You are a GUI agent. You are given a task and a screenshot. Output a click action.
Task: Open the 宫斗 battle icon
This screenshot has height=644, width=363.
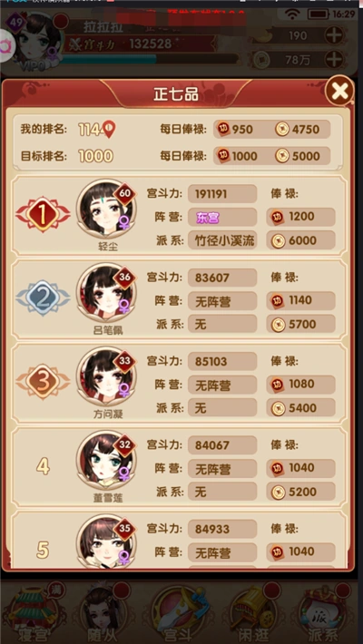[178, 612]
